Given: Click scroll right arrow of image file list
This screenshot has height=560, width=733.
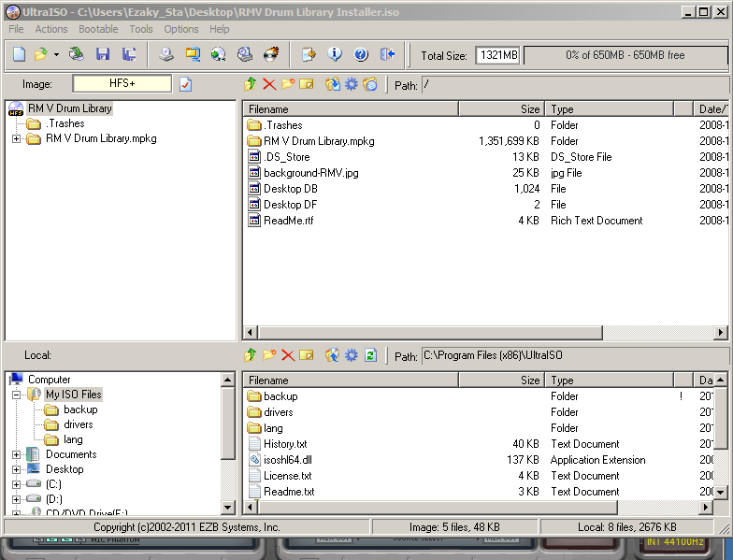Looking at the screenshot, I should coord(720,333).
